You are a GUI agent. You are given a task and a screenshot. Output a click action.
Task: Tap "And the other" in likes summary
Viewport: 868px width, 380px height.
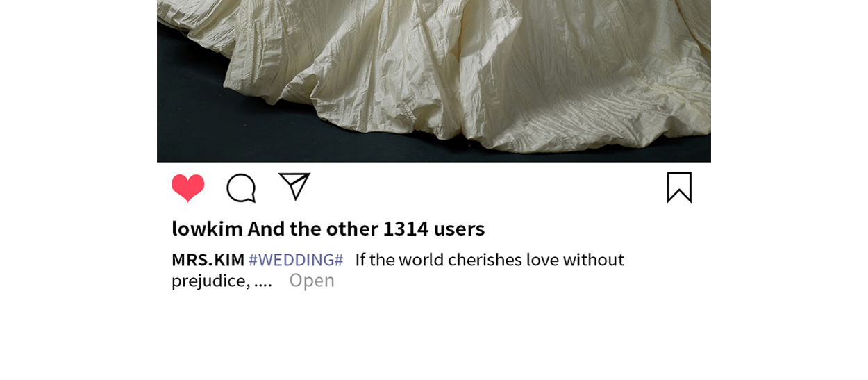[313, 229]
